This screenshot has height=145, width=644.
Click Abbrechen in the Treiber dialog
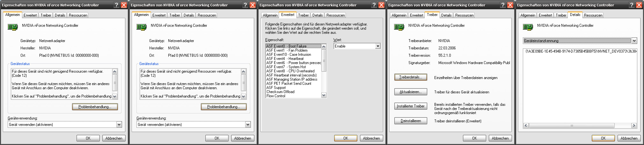[x=500, y=138]
